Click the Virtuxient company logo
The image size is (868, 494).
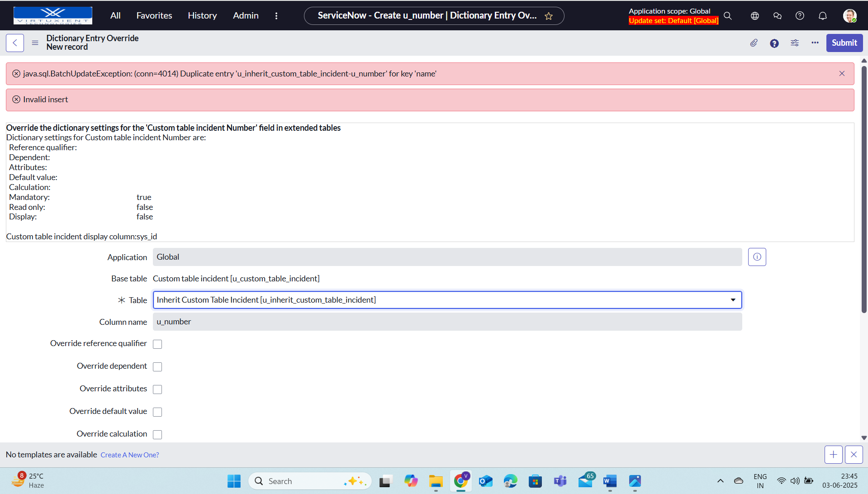53,15
